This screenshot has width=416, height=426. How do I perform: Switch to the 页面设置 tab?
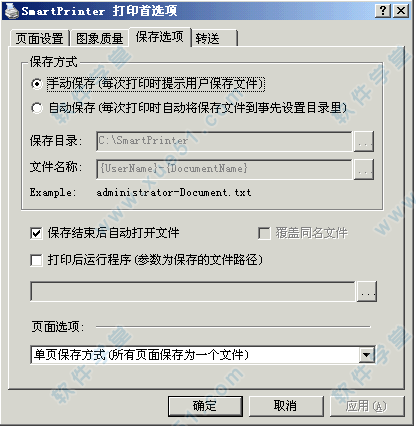click(39, 38)
